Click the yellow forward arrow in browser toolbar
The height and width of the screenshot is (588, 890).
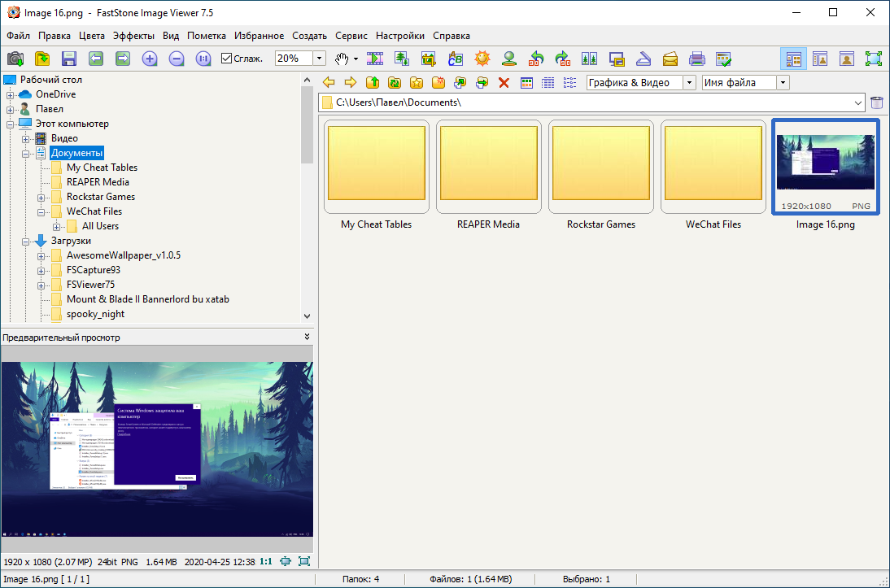(350, 83)
